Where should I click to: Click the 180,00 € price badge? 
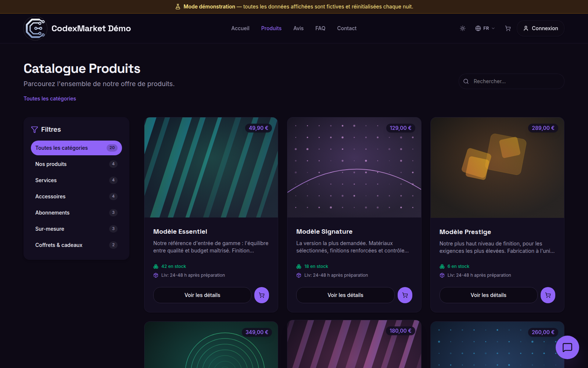click(400, 331)
